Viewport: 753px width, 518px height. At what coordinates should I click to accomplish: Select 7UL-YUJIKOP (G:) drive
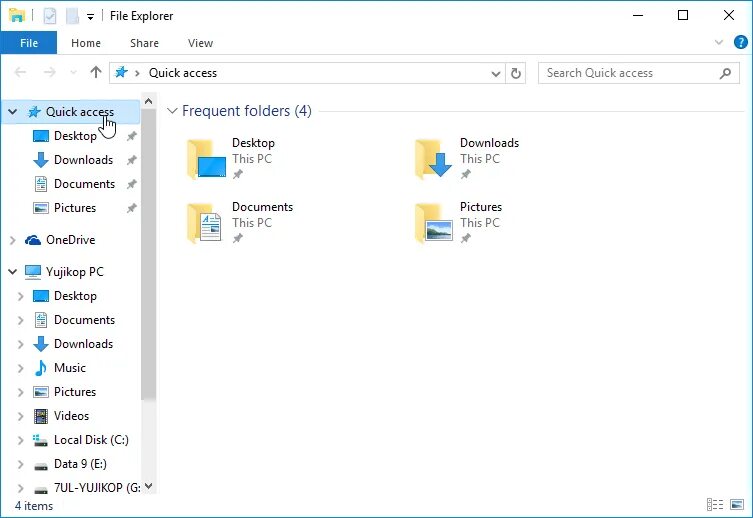(x=97, y=488)
